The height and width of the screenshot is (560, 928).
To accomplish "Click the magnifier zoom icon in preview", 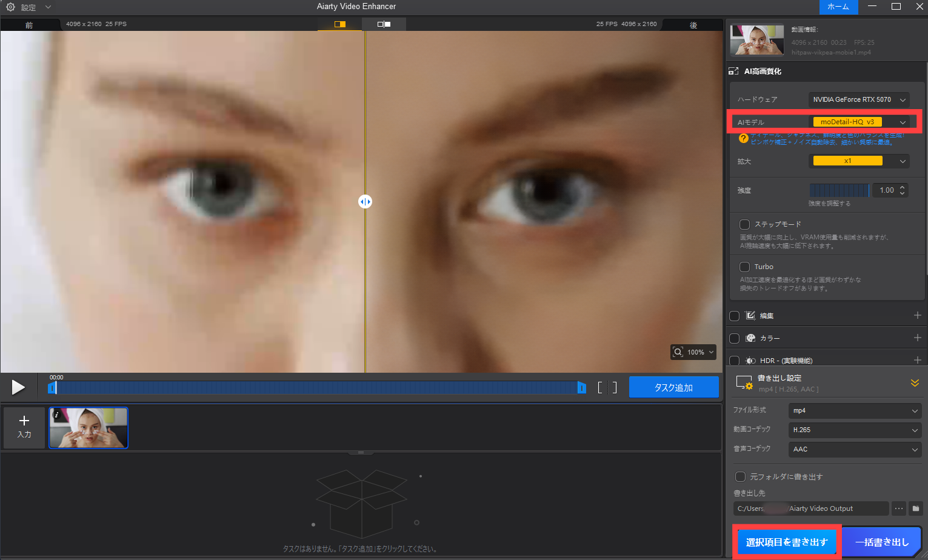I will [679, 352].
